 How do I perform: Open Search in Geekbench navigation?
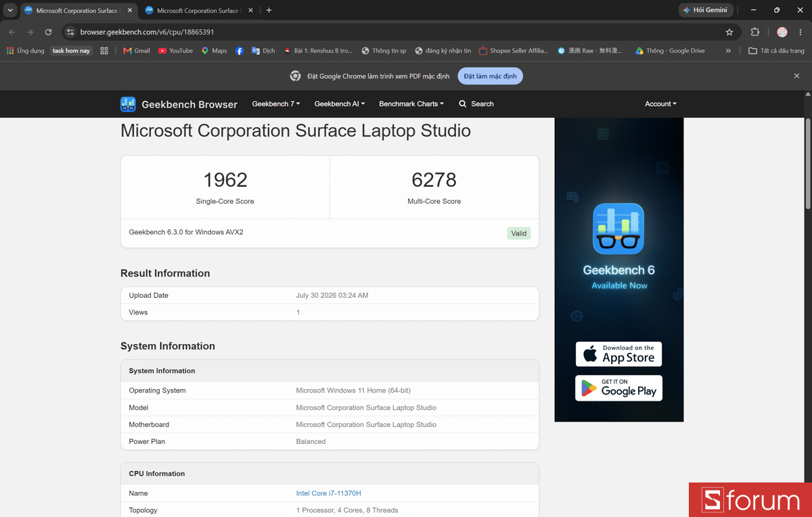(476, 104)
